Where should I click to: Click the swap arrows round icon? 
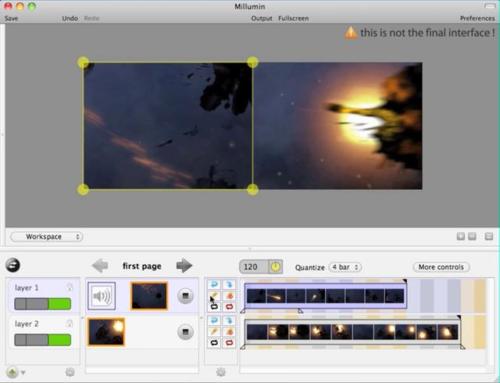(x=13, y=265)
